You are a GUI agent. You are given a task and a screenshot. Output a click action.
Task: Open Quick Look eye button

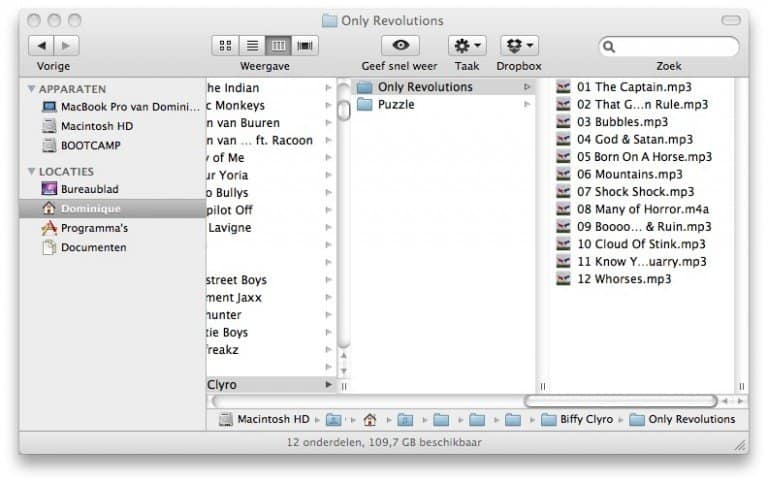click(x=400, y=46)
